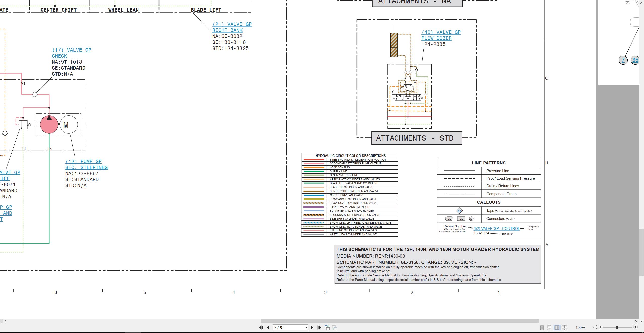Click the callout number 35 circle

635,60
